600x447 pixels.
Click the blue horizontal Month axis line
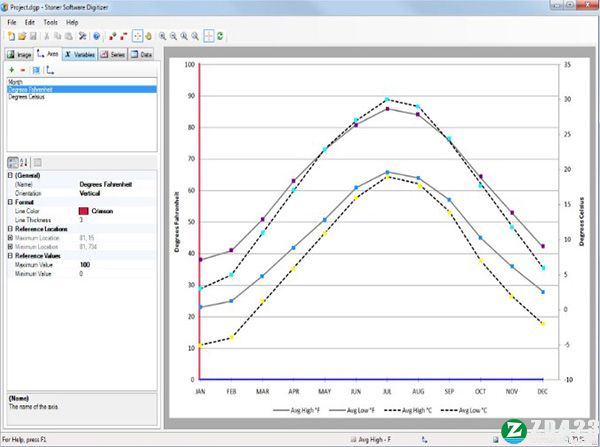(x=371, y=379)
